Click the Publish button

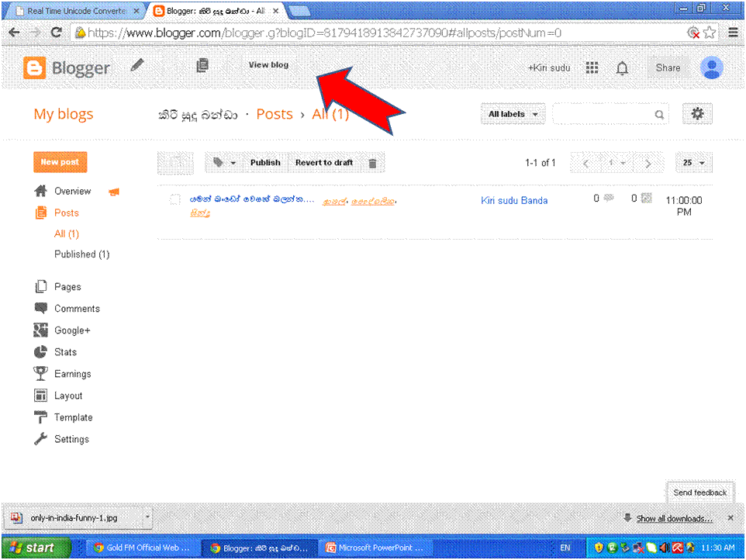click(x=265, y=163)
